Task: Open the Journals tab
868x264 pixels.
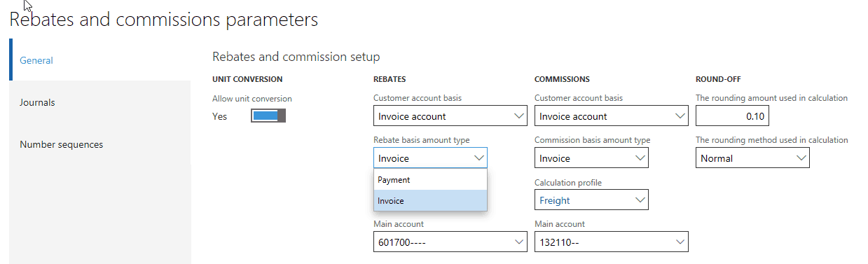Action: tap(99, 102)
